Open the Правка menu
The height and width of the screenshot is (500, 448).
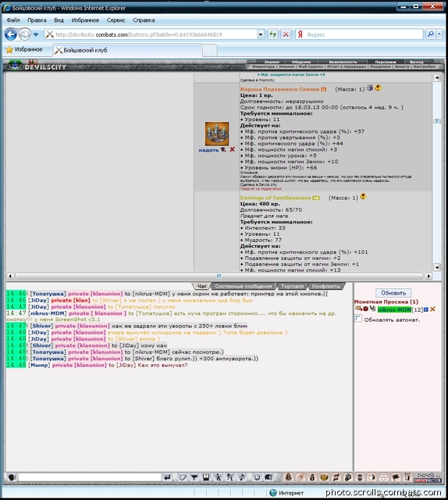tap(37, 20)
